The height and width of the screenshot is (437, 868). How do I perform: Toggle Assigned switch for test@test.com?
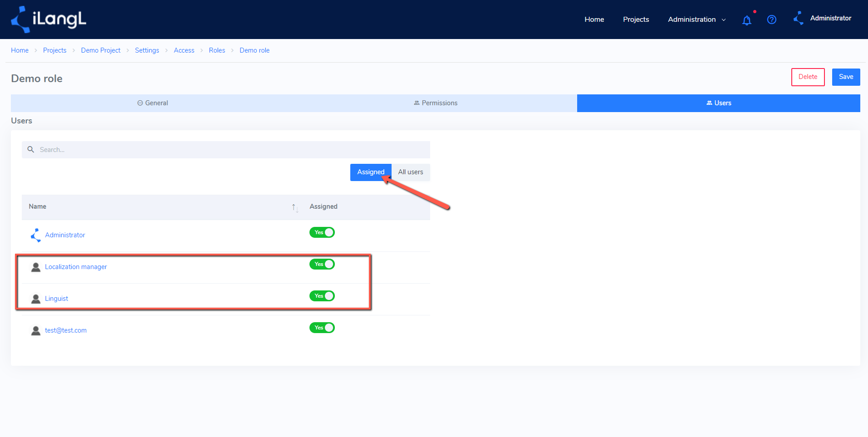click(322, 328)
